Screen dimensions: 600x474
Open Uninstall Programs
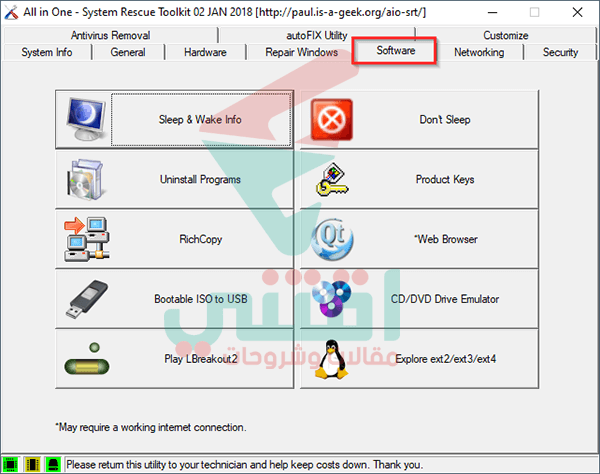(174, 179)
